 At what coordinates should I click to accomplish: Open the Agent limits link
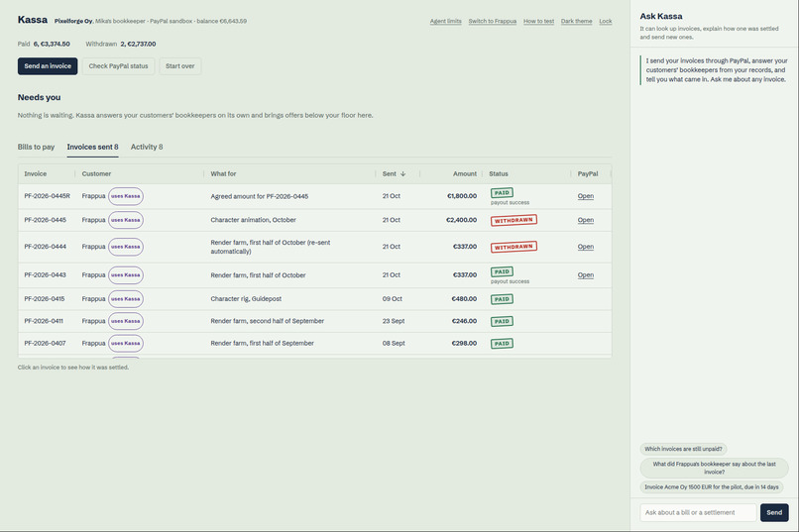(445, 22)
